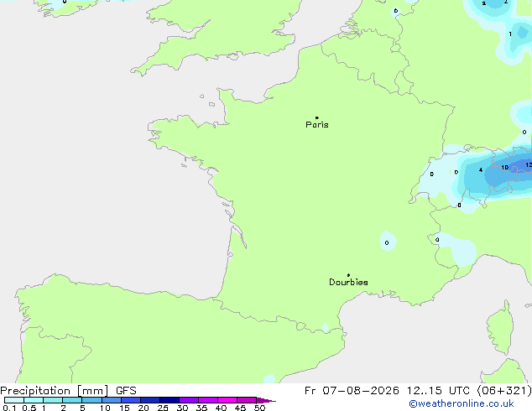
Task: Pick the 1–2 mm legend swatch
Action: (x=53, y=400)
